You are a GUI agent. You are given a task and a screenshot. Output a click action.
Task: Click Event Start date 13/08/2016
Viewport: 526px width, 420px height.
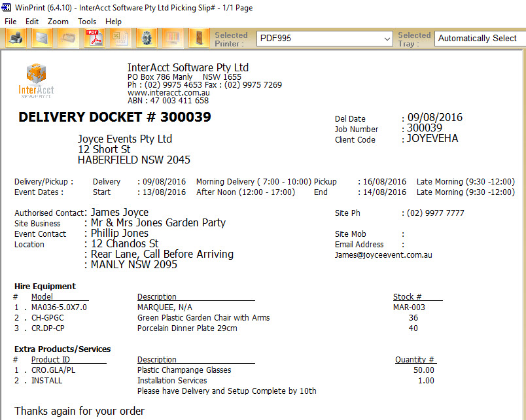[164, 192]
